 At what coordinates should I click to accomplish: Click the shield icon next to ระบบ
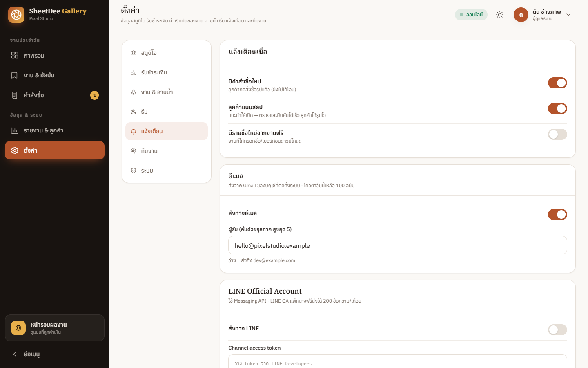[x=134, y=171]
